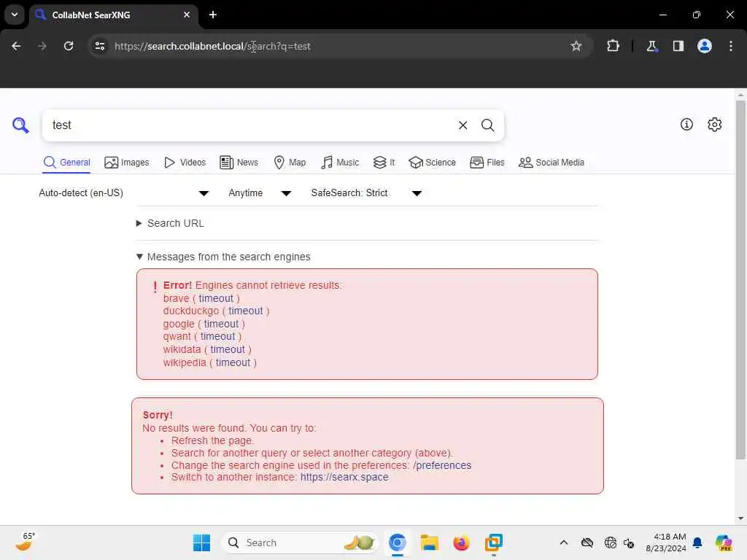
Task: Open the /preferences link
Action: click(x=442, y=465)
